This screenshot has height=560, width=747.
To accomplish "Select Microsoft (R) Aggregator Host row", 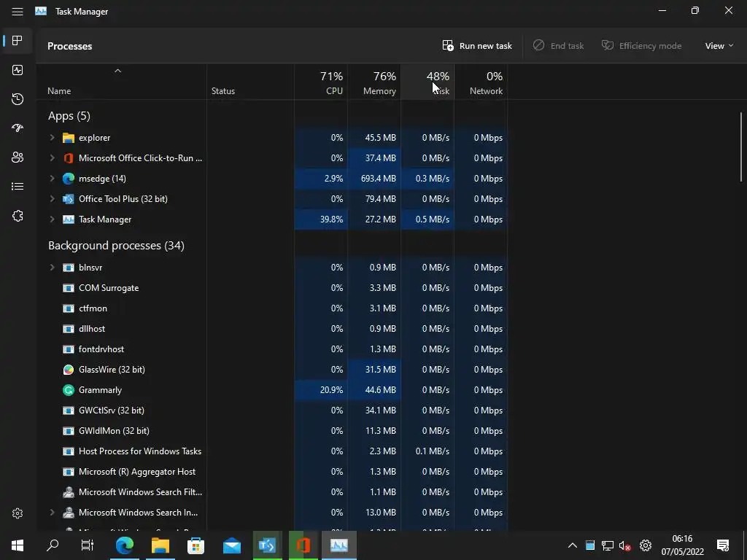I will point(271,472).
